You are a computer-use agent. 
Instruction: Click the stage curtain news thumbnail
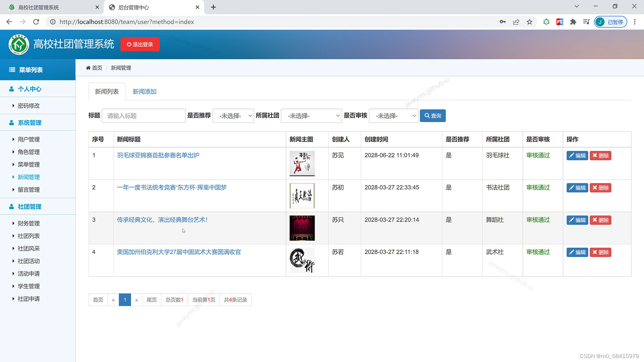pyautogui.click(x=302, y=228)
